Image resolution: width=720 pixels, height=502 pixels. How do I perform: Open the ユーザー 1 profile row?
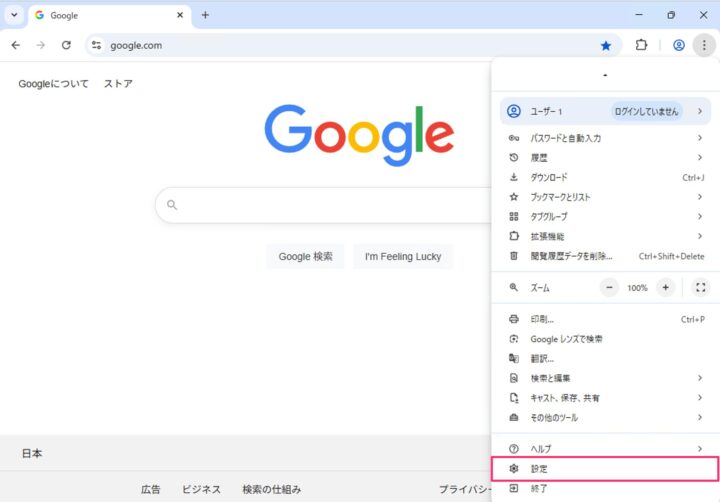(605, 111)
